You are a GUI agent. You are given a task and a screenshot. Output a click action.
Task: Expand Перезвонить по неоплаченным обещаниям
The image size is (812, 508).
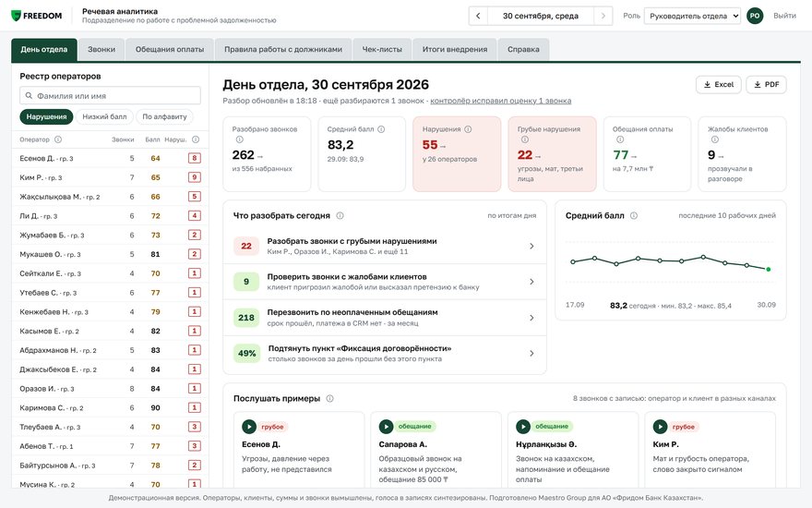[x=384, y=317]
